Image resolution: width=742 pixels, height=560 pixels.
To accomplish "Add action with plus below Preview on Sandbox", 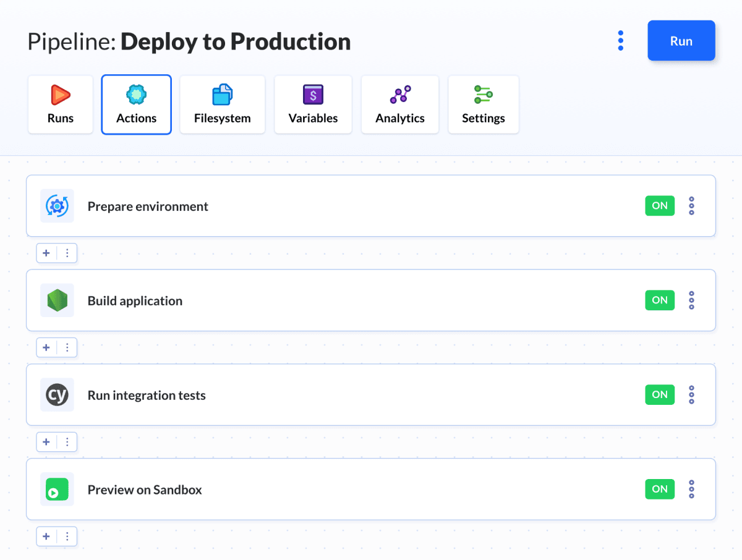I will [x=46, y=537].
